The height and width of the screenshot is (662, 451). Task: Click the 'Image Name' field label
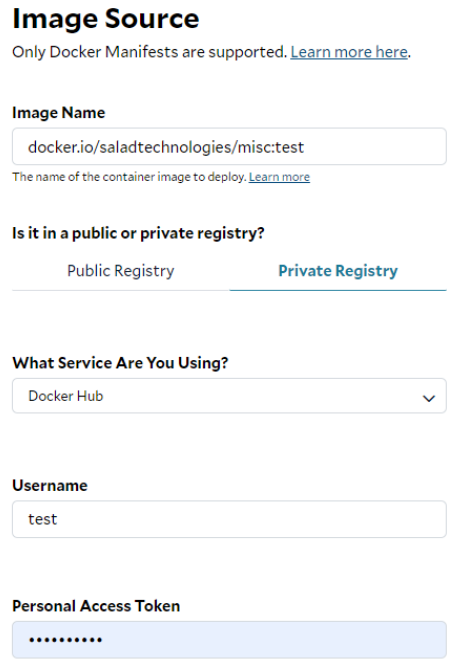pos(59,113)
